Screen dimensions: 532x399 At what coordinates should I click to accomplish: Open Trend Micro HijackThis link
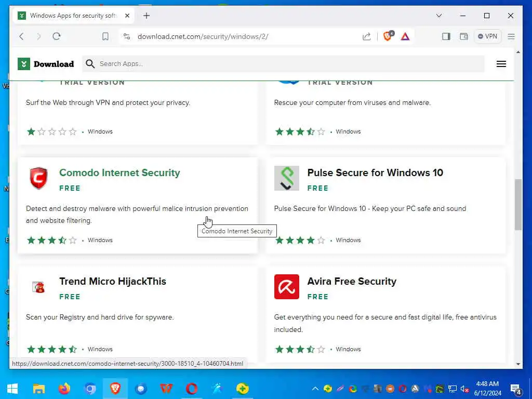click(113, 281)
